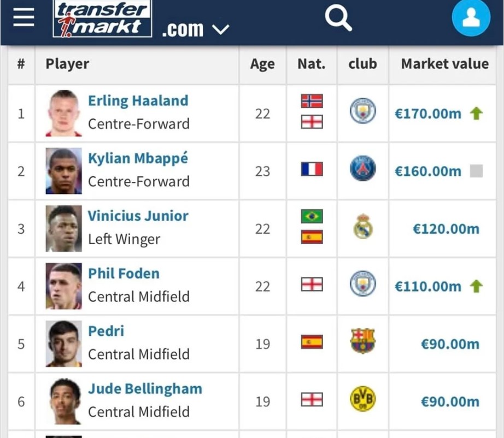Click the Norway flag for Haaland

click(x=312, y=101)
